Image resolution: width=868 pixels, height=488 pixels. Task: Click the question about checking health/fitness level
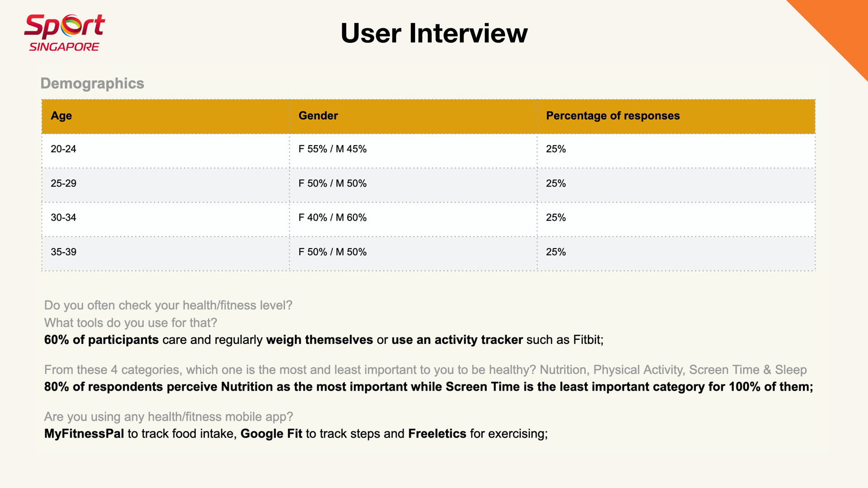168,305
